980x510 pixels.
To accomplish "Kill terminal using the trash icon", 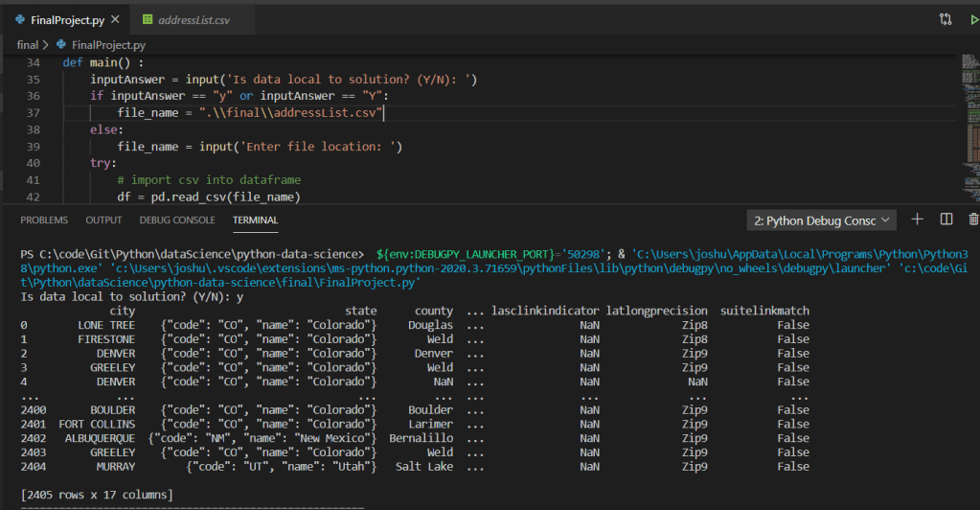I will (x=973, y=220).
